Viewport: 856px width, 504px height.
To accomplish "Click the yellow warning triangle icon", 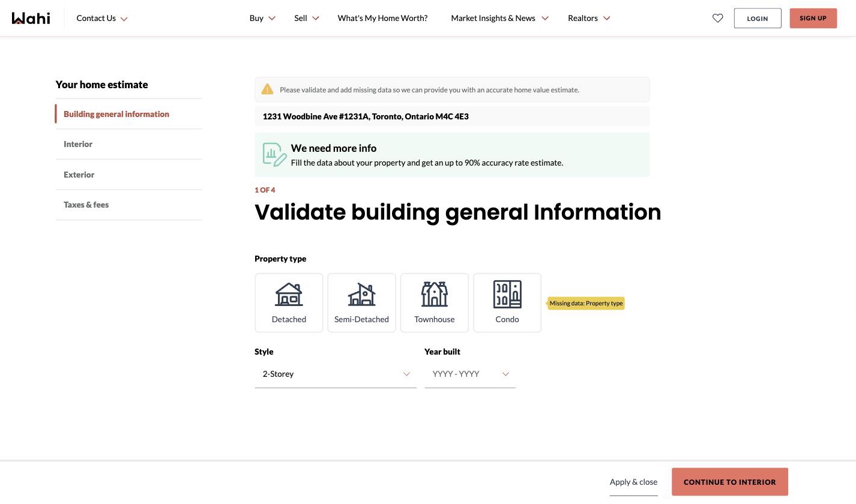I will pyautogui.click(x=267, y=89).
